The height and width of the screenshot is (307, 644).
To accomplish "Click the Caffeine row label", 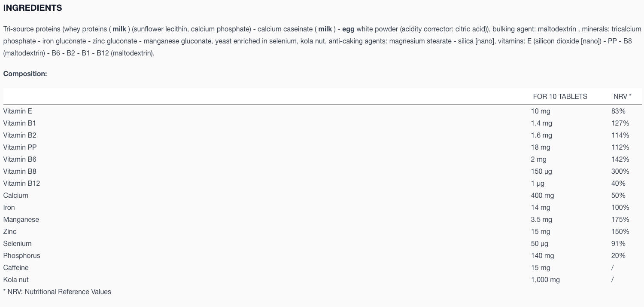I will point(16,267).
